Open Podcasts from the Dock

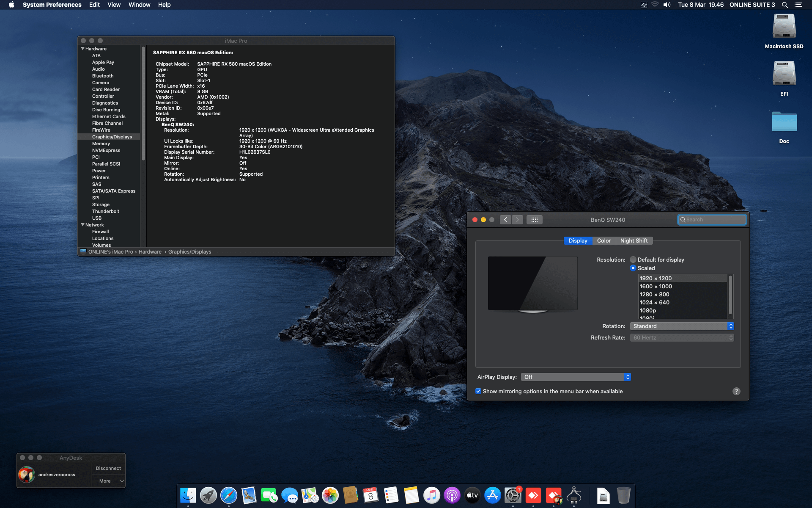[452, 495]
